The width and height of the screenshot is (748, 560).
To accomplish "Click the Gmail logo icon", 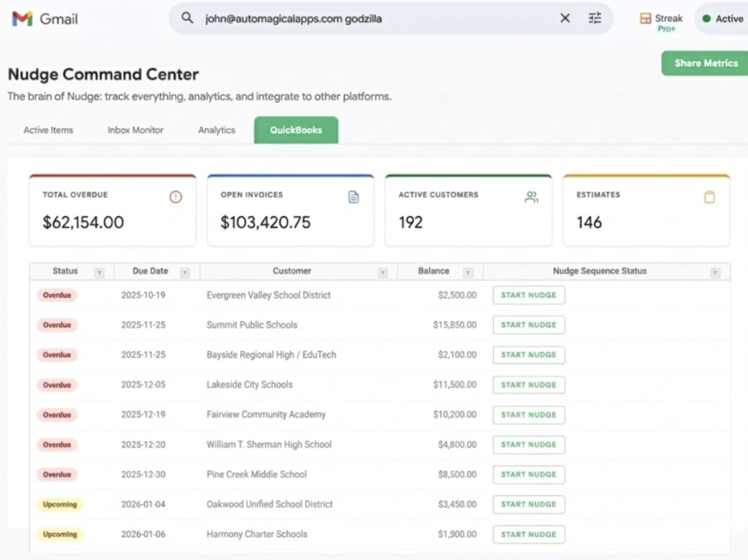I will (22, 19).
